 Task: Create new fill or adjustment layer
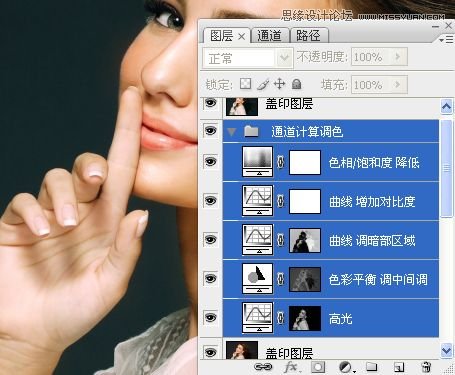[x=347, y=367]
